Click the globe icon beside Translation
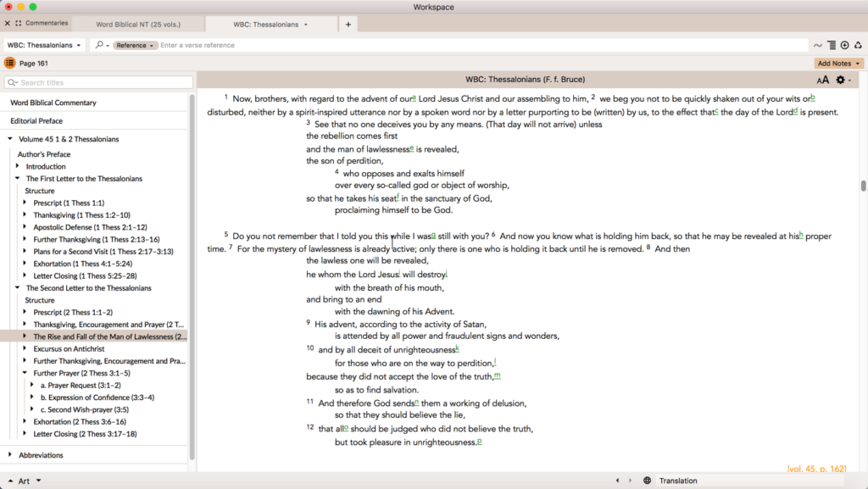Image resolution: width=868 pixels, height=489 pixels. point(647,481)
